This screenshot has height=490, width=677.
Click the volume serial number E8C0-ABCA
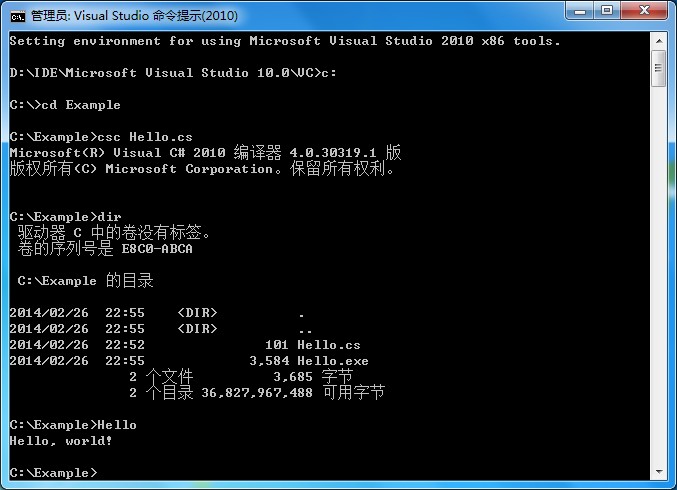tap(157, 249)
